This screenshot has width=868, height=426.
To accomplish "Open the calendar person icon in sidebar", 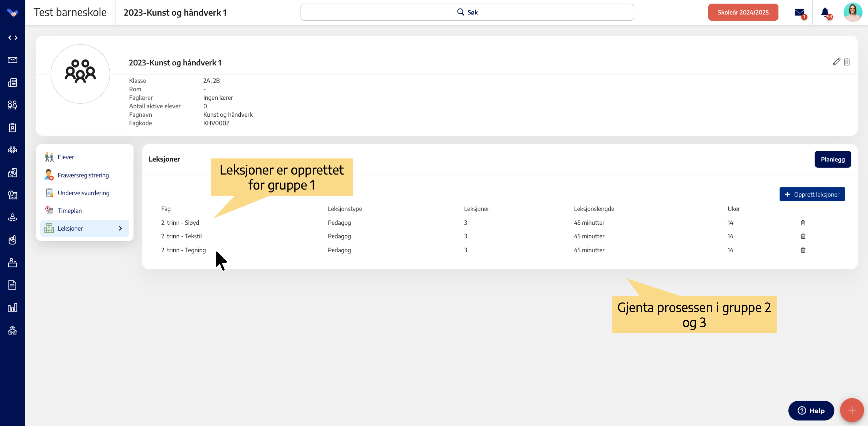I will click(x=13, y=195).
